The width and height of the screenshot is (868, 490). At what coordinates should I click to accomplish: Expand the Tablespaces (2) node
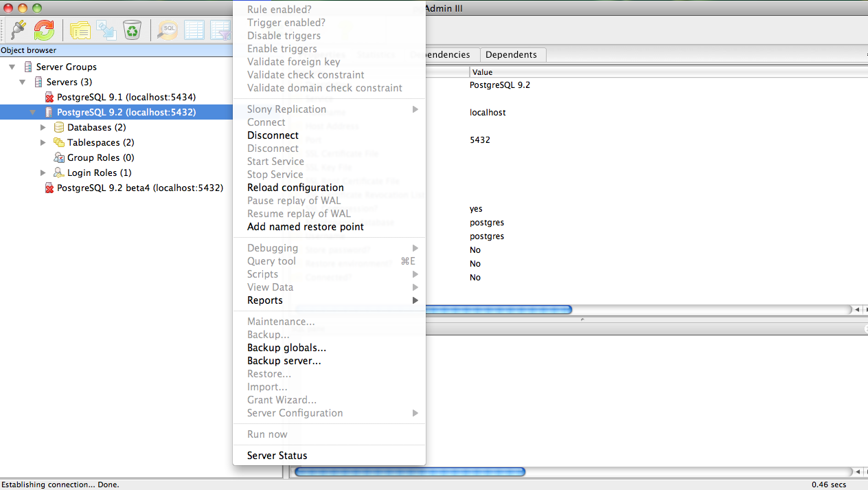43,142
